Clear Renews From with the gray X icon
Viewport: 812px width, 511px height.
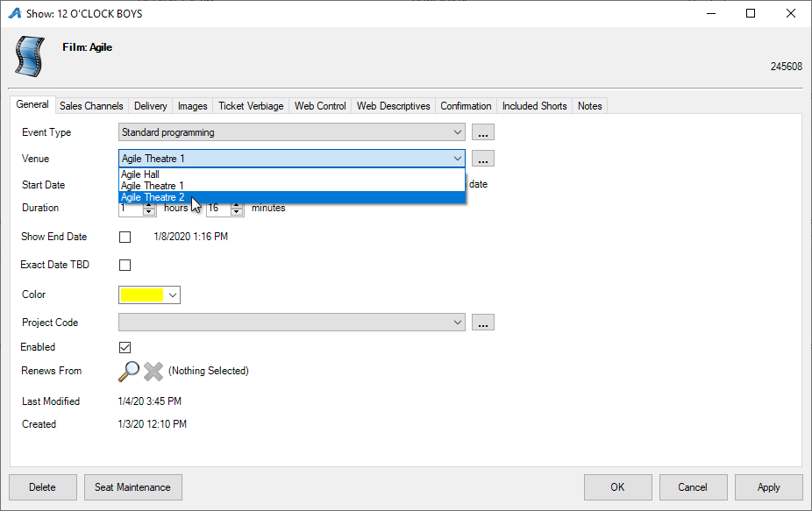(x=153, y=372)
